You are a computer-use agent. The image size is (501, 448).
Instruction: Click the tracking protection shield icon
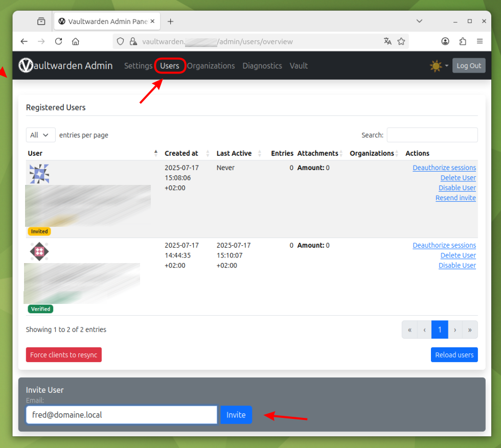pos(120,41)
